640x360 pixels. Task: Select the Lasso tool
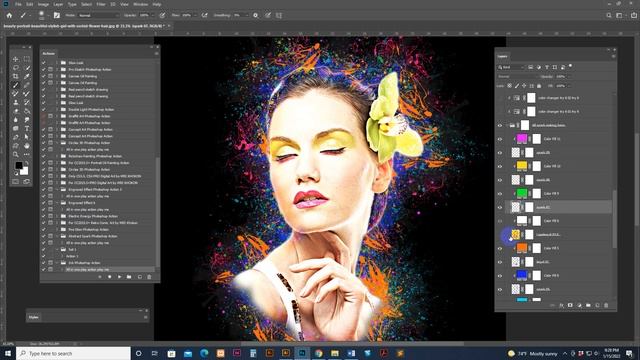(16, 68)
